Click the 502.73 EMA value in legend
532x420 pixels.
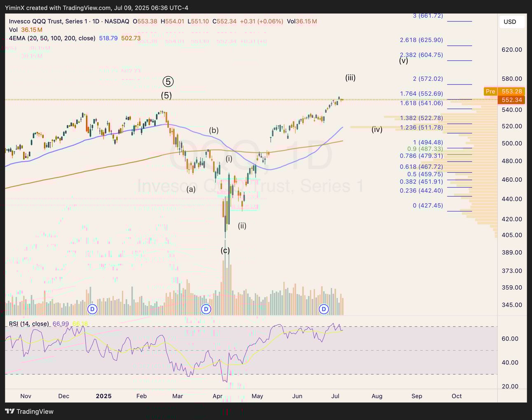click(x=131, y=38)
